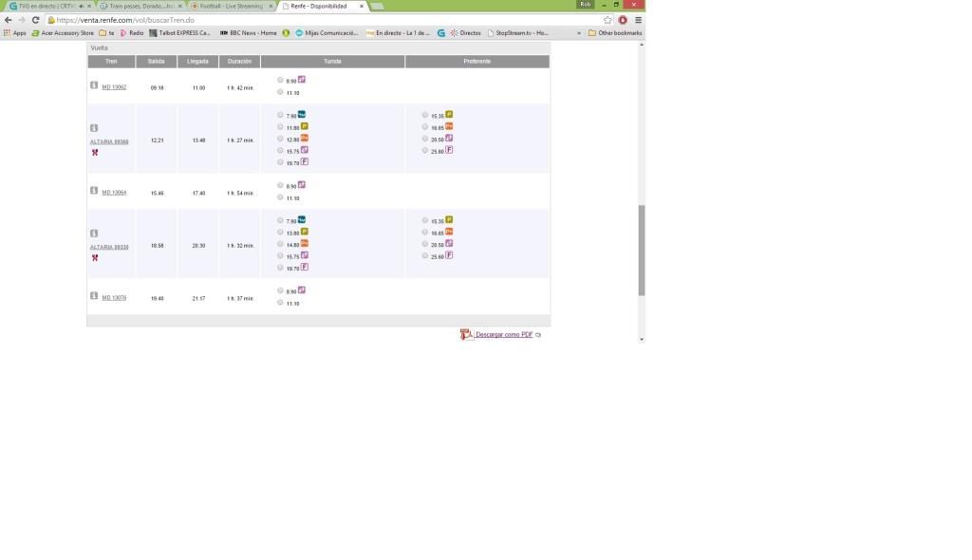Click the orange fare badge beside 14.80 Turista
Viewport: 972px width, 560px height.
(305, 243)
